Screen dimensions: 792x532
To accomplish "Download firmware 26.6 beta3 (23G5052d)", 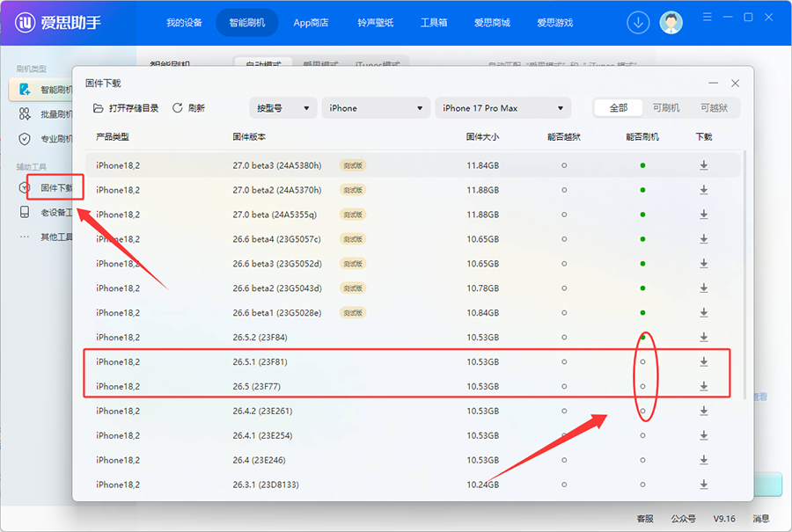I will tap(704, 264).
